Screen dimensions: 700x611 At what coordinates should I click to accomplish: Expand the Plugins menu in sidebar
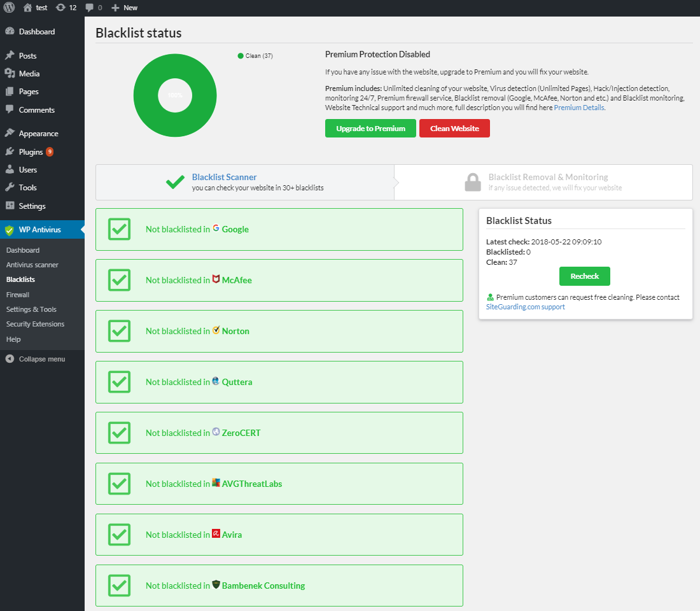pos(31,152)
